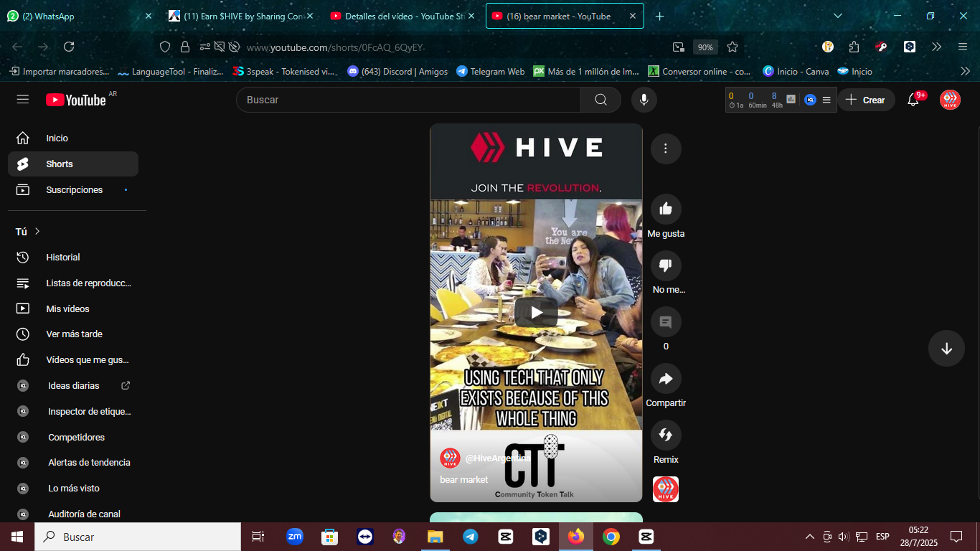Open picture-in-picture icon in address bar
The image size is (980, 551).
click(x=679, y=47)
